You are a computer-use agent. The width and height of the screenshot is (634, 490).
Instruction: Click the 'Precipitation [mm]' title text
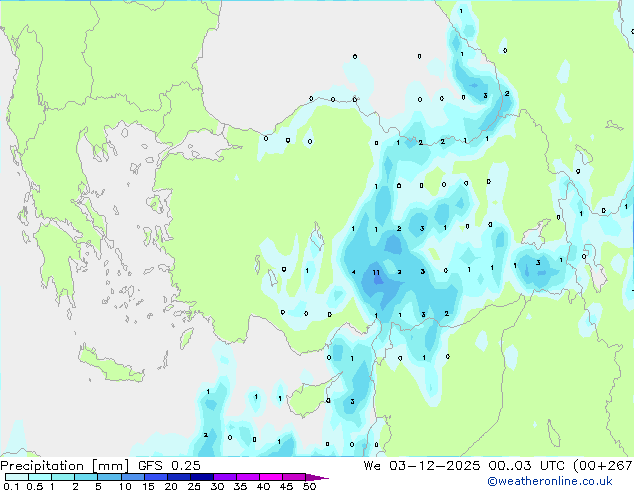coord(64,466)
